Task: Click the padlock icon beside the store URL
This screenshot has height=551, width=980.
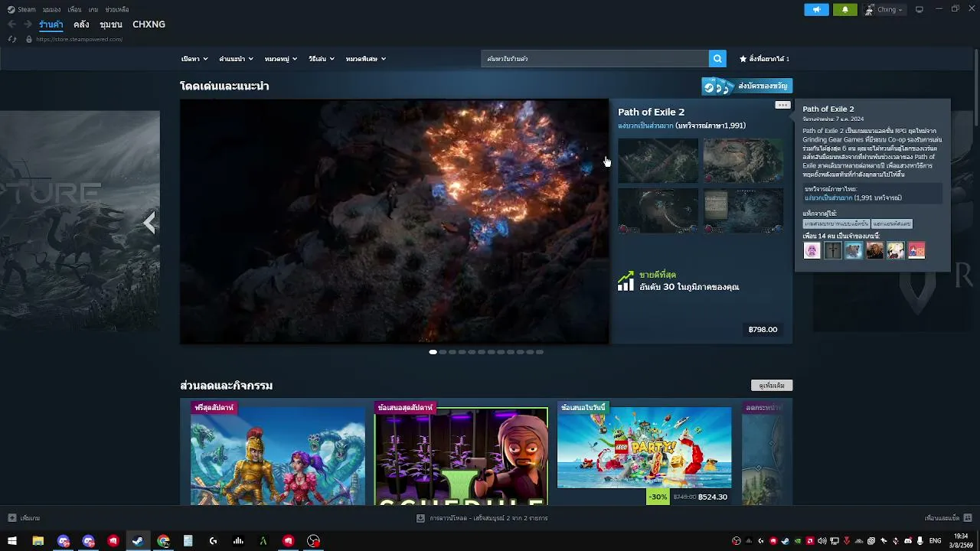Action: 29,39
